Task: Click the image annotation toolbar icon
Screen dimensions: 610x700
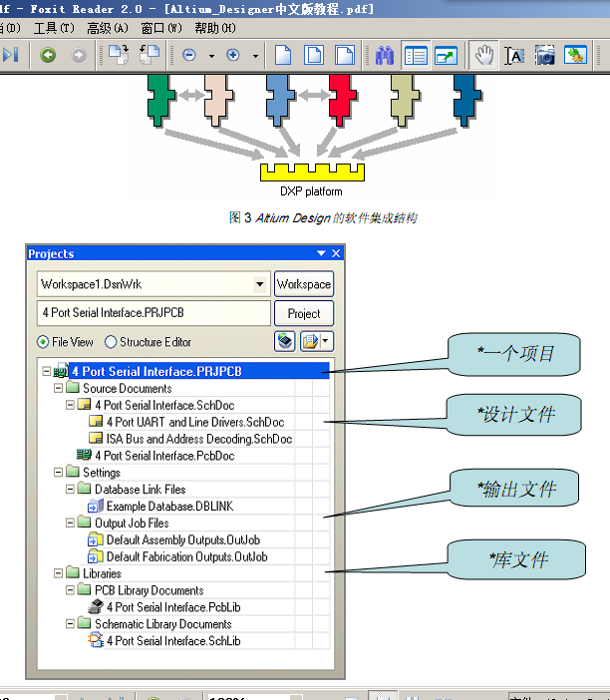Action: coord(575,56)
